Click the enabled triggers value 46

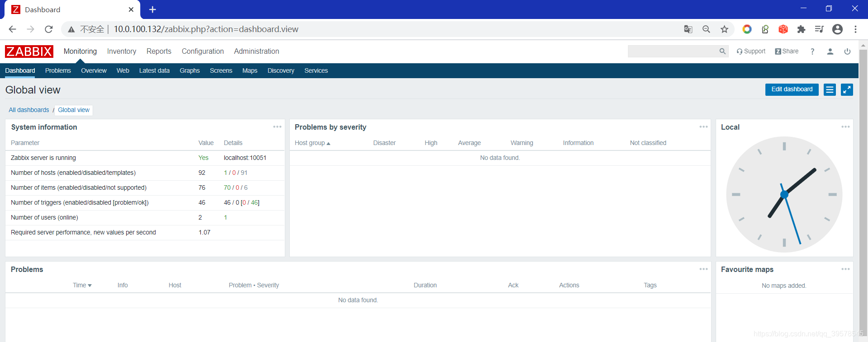(227, 202)
